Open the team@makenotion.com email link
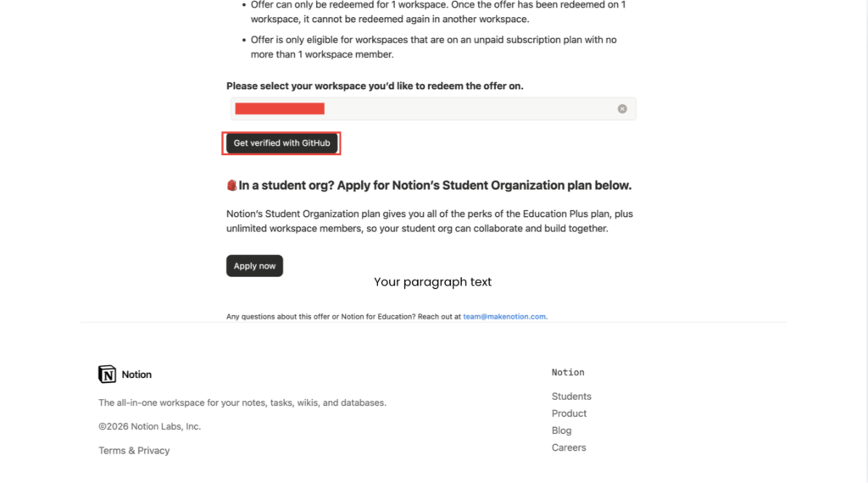The height and width of the screenshot is (483, 868). (504, 317)
